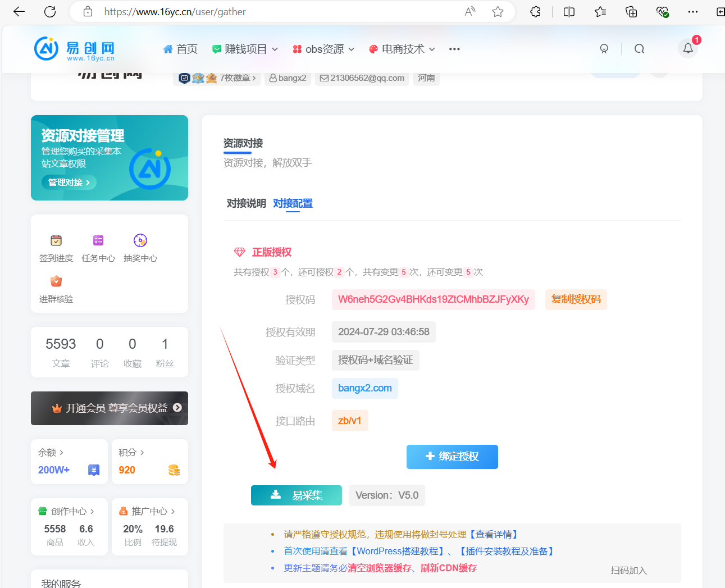Open the 插件安装教程及准备 link
Screen dimensions: 725x588
click(x=507, y=551)
